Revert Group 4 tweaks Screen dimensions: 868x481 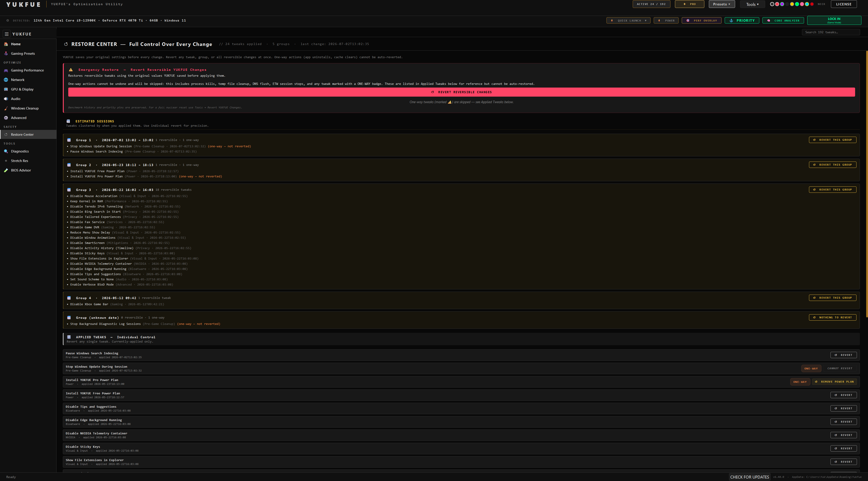[832, 298]
